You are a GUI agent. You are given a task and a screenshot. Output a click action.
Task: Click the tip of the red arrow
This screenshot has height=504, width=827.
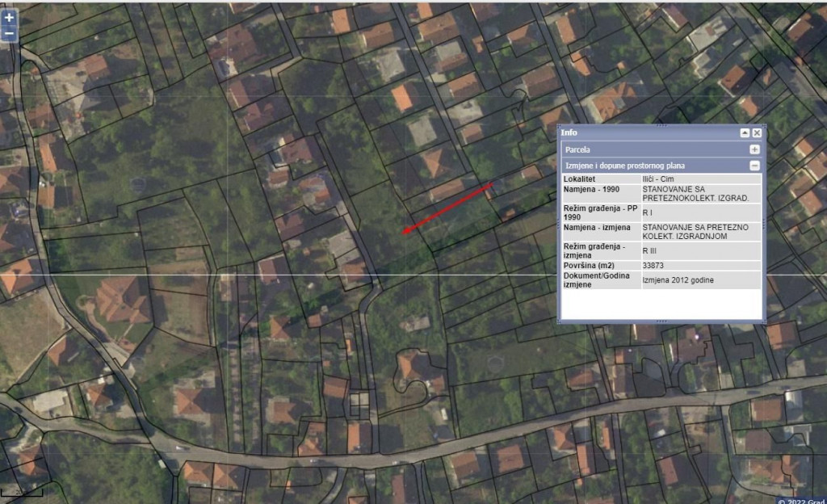404,233
